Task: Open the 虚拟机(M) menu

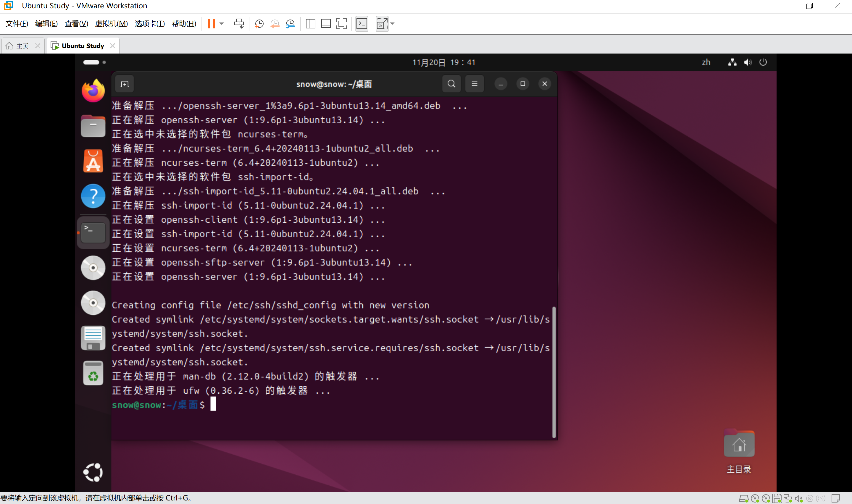Action: (112, 24)
